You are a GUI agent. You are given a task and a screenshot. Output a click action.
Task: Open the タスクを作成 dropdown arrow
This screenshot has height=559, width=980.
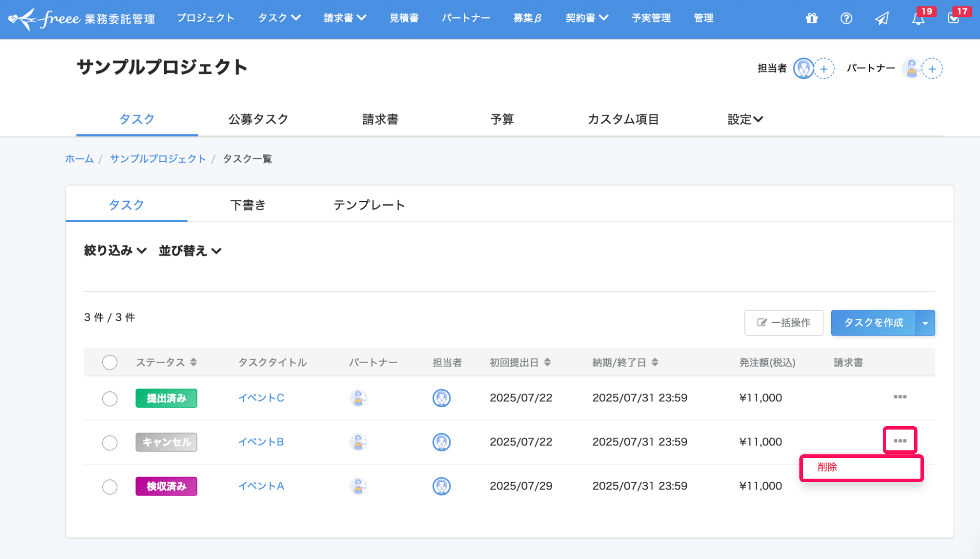[x=925, y=323]
